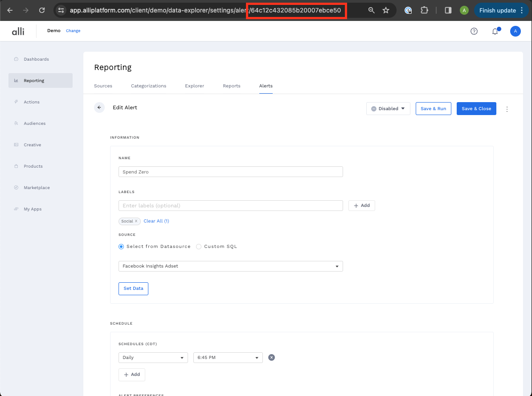Viewport: 532px width, 396px height.
Task: Open site information icon in address bar
Action: click(x=61, y=11)
